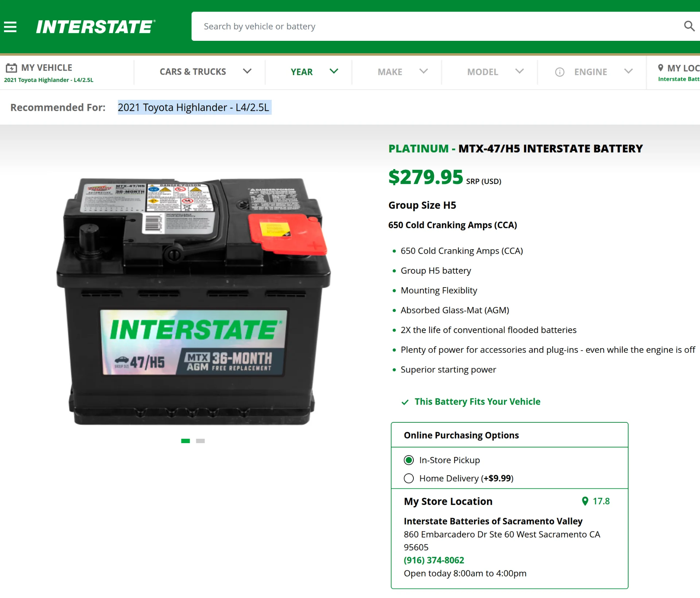Select the Home Delivery option

409,478
